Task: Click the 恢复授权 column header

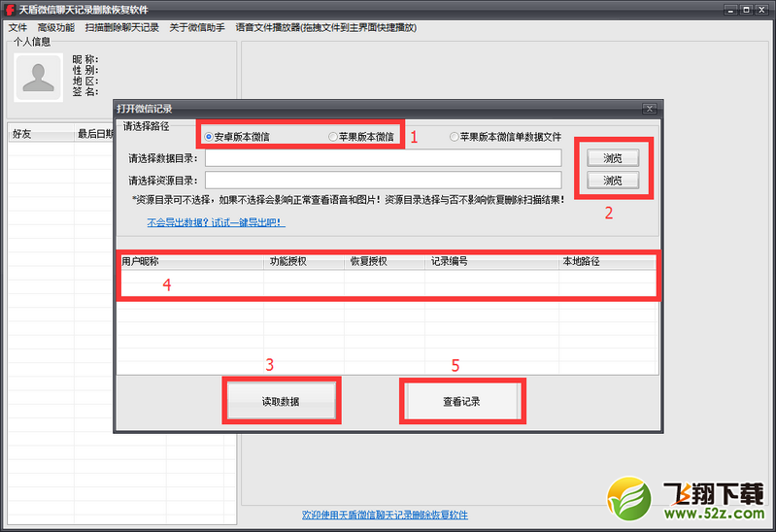Action: click(385, 262)
